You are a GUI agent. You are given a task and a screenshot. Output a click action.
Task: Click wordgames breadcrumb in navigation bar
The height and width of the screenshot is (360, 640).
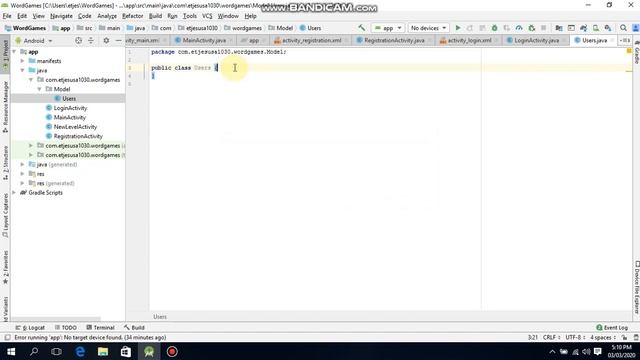pos(243,28)
